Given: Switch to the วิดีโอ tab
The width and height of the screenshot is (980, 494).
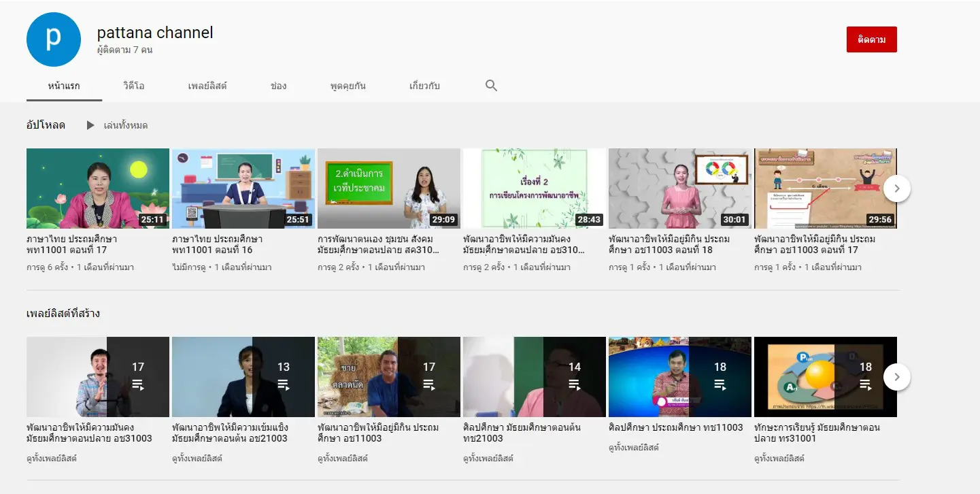Looking at the screenshot, I should (134, 86).
